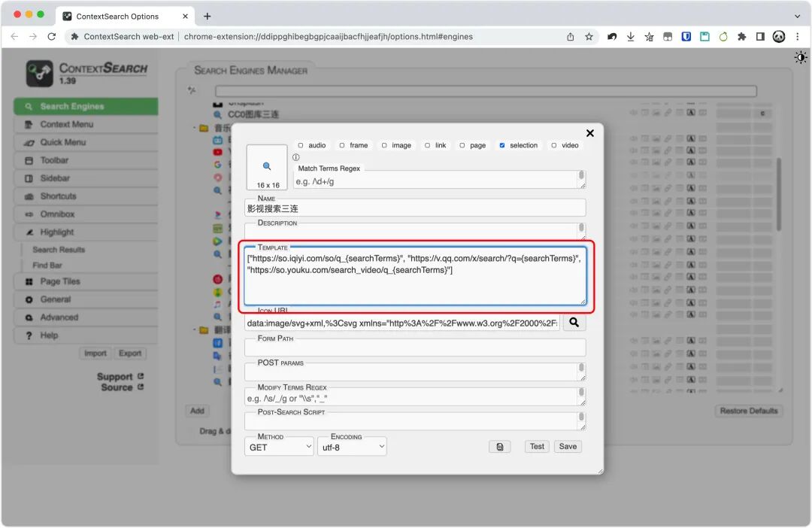Image resolution: width=812 pixels, height=528 pixels.
Task: Open the Toolbar settings
Action: pos(86,160)
